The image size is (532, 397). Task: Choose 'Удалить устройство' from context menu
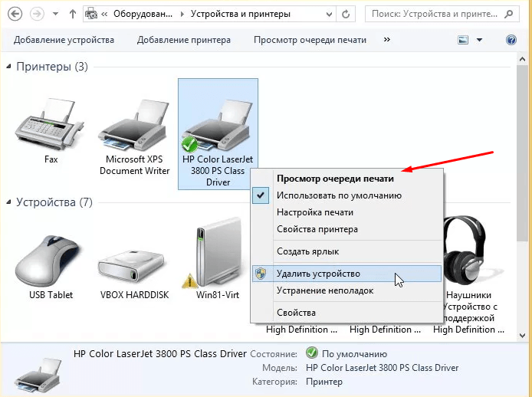[x=318, y=274]
